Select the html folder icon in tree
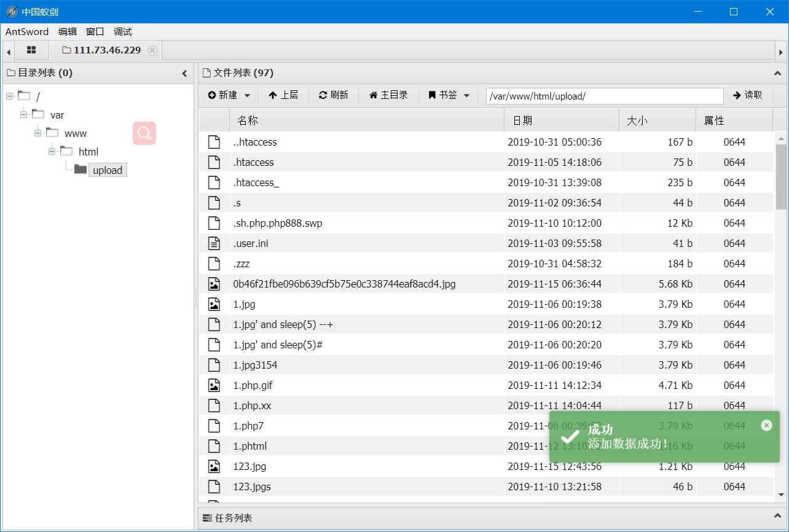This screenshot has height=532, width=789. 66,151
